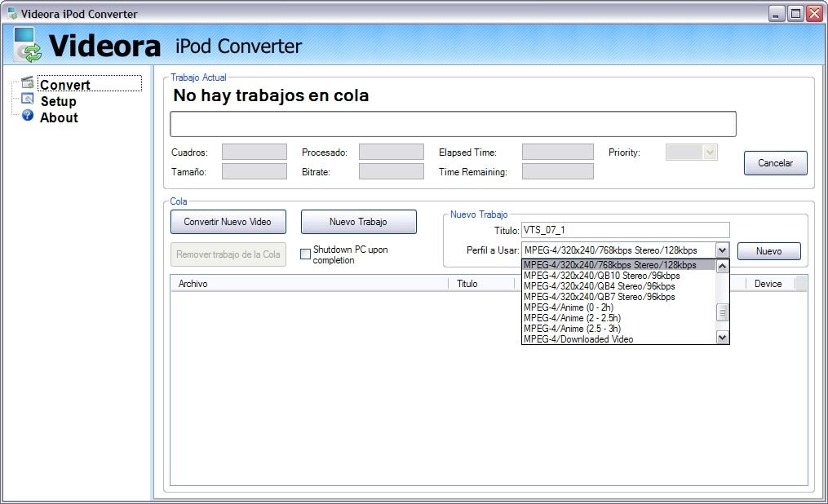The image size is (828, 504).
Task: Click the Tamaño value field
Action: [254, 171]
